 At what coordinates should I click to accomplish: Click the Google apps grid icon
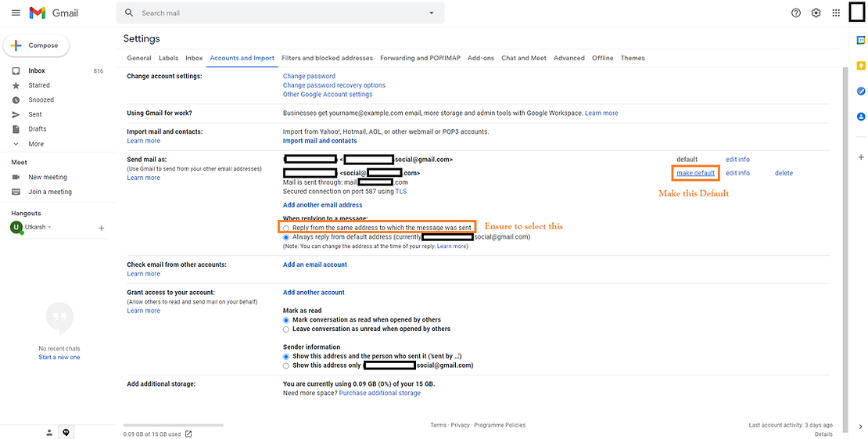point(836,13)
